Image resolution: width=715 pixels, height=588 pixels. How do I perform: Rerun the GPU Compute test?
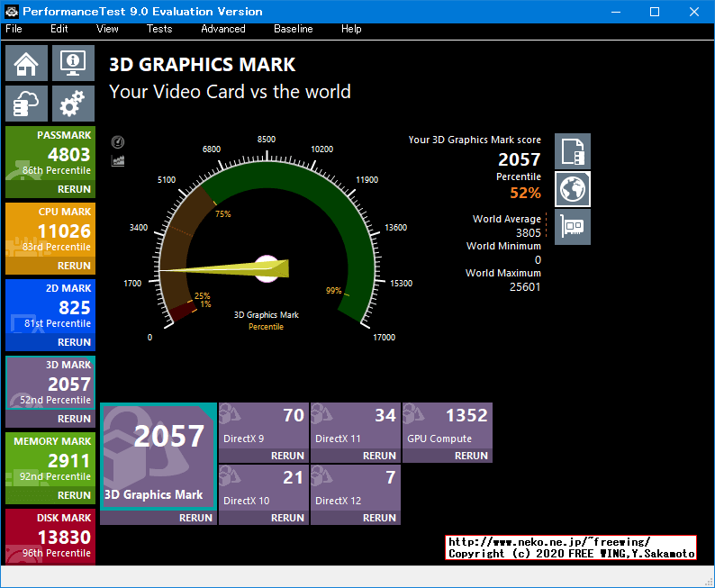coord(471,456)
